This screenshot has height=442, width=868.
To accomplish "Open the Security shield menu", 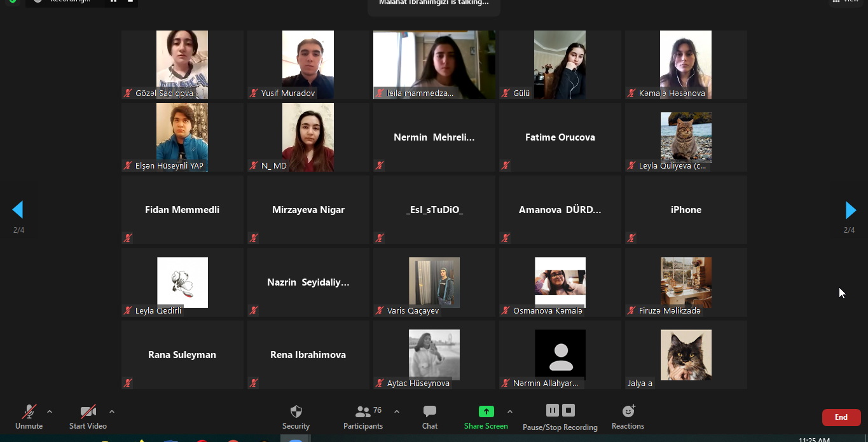I will [296, 417].
